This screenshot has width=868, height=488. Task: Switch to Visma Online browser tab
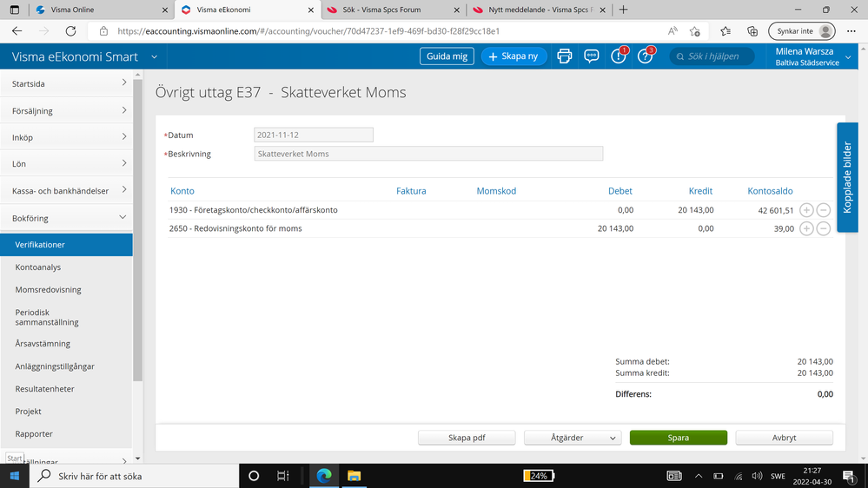(x=102, y=10)
